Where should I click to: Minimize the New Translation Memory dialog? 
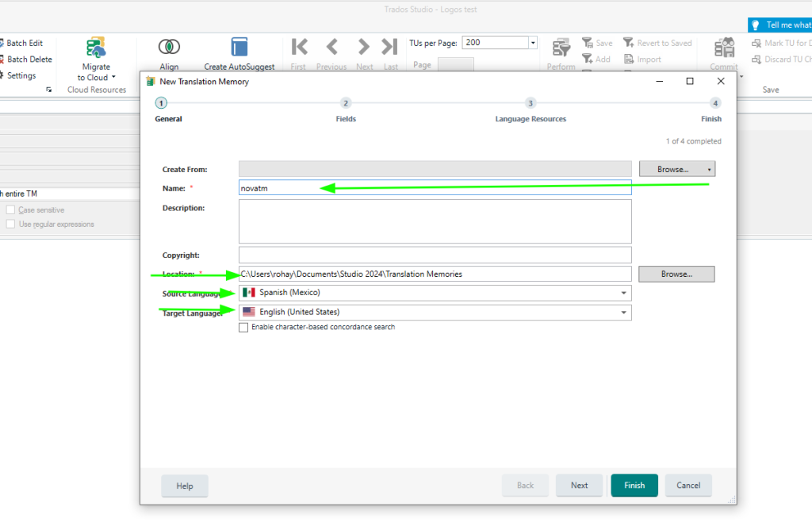tap(660, 82)
